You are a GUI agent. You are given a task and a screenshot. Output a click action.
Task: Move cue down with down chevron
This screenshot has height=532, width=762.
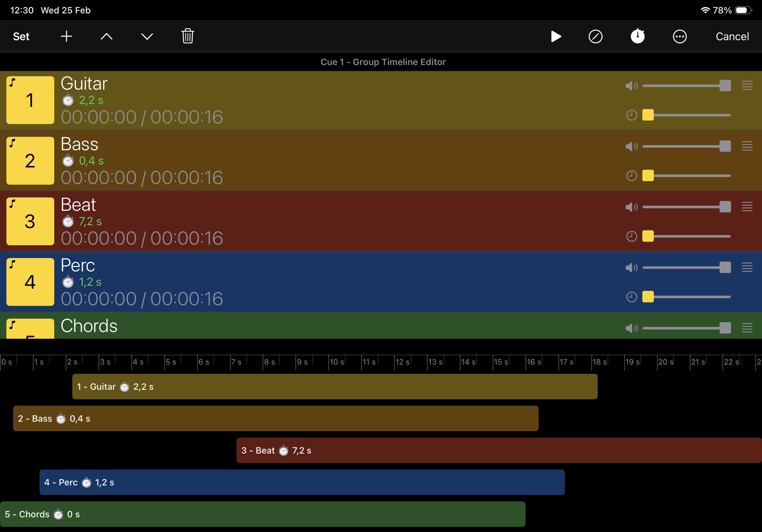pyautogui.click(x=147, y=36)
